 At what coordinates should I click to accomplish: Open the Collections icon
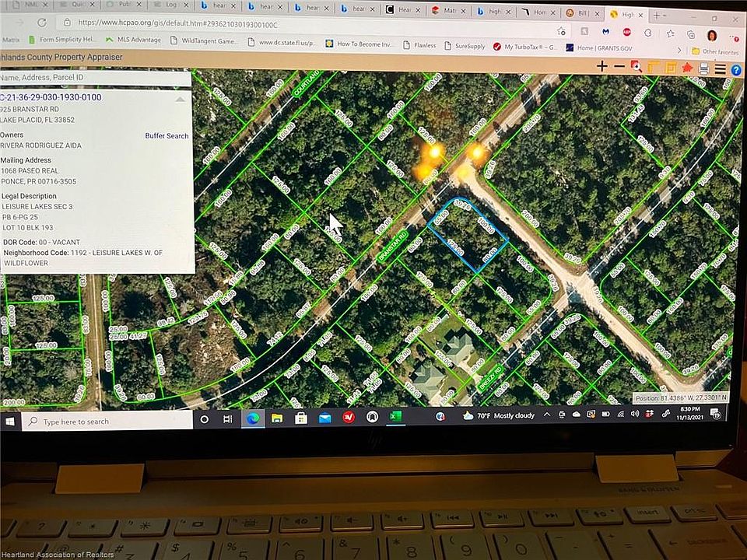click(691, 34)
